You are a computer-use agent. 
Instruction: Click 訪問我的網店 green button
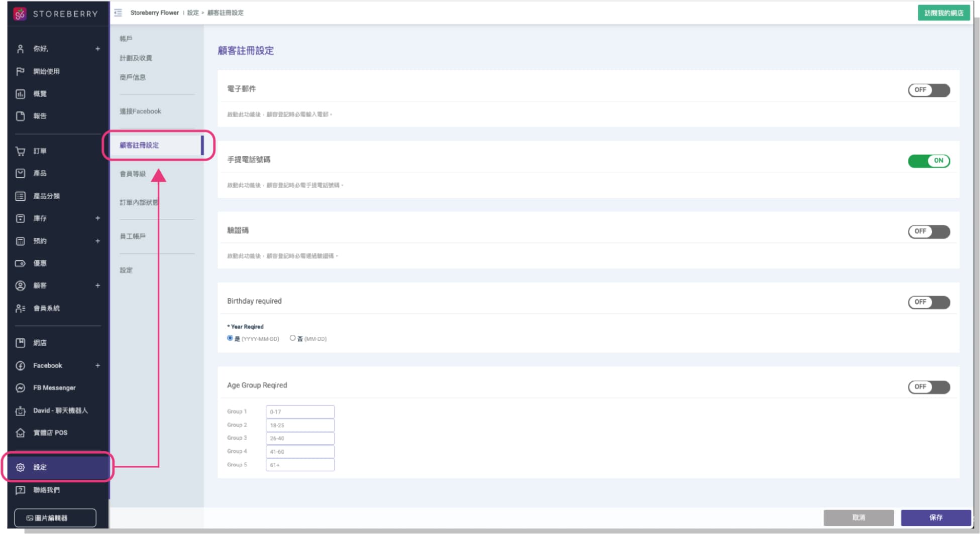[944, 13]
